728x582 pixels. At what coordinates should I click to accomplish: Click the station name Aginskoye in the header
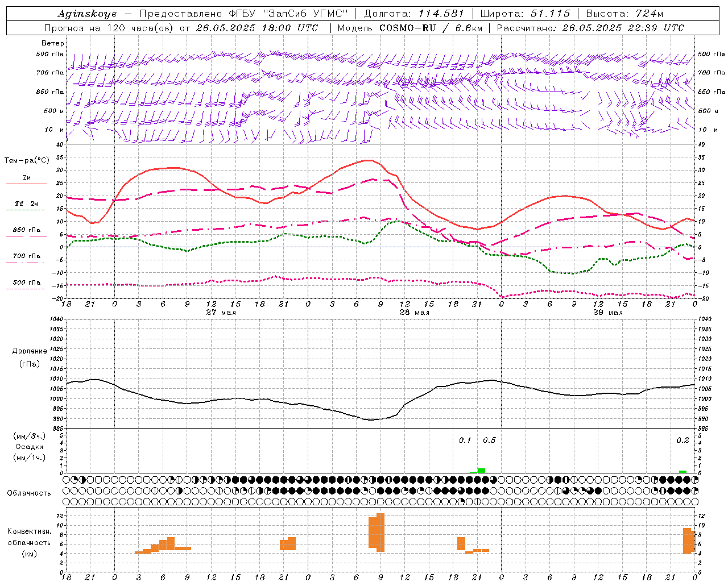tap(88, 14)
